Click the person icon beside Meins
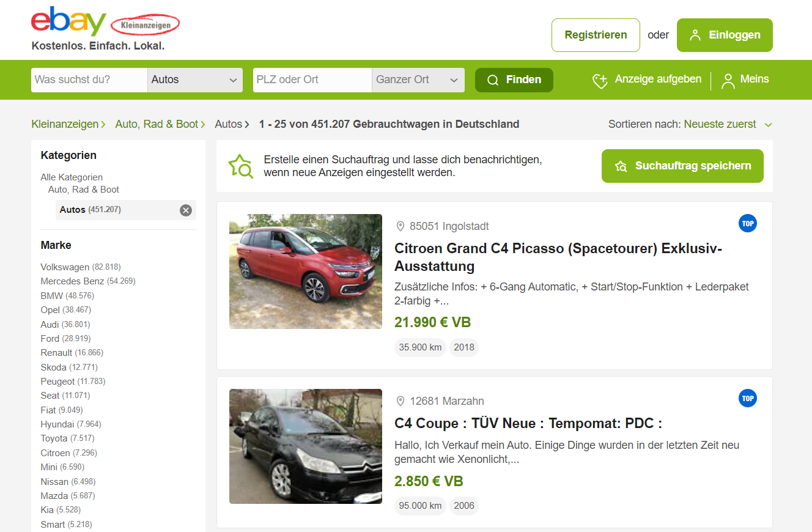 pos(728,81)
